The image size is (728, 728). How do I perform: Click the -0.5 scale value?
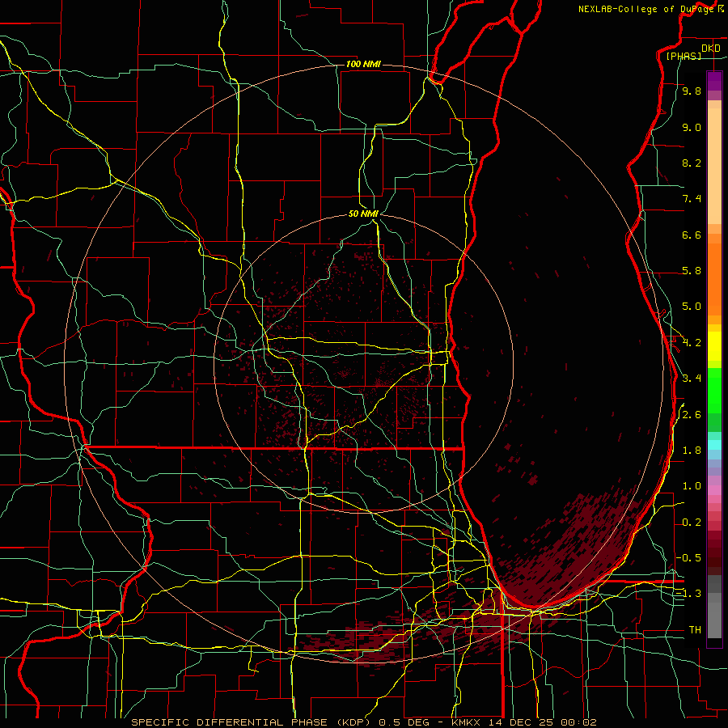[688, 557]
